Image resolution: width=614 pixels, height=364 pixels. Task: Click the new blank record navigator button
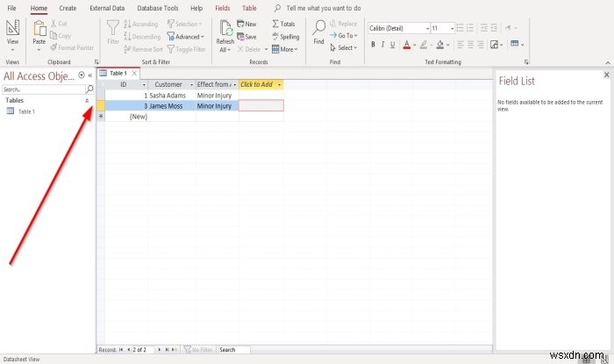(175, 349)
